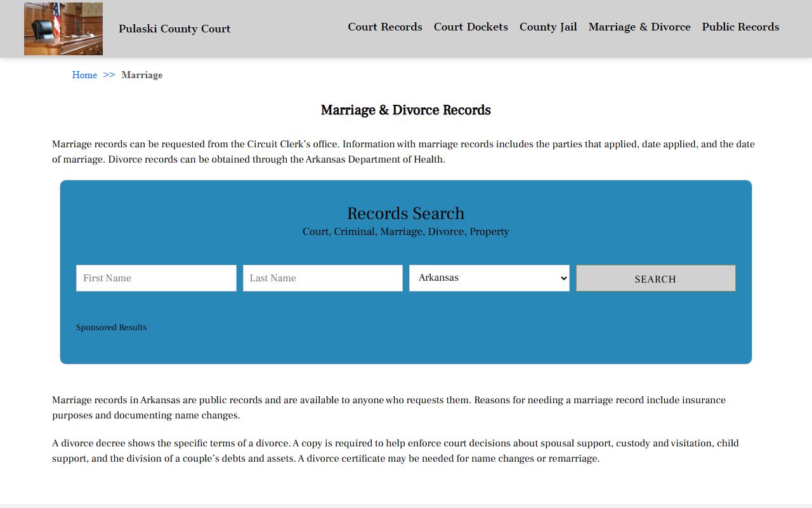Open the County Jail page
812x508 pixels.
pos(548,27)
